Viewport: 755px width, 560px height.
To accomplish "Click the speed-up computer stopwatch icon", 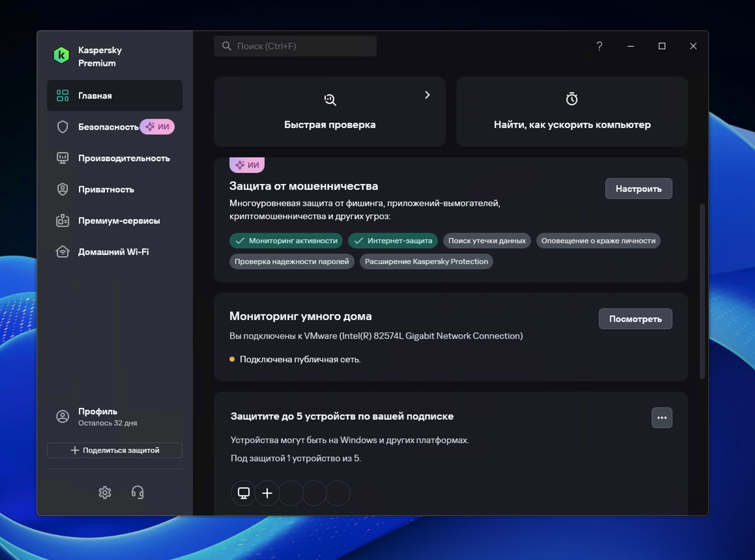I will pyautogui.click(x=572, y=99).
